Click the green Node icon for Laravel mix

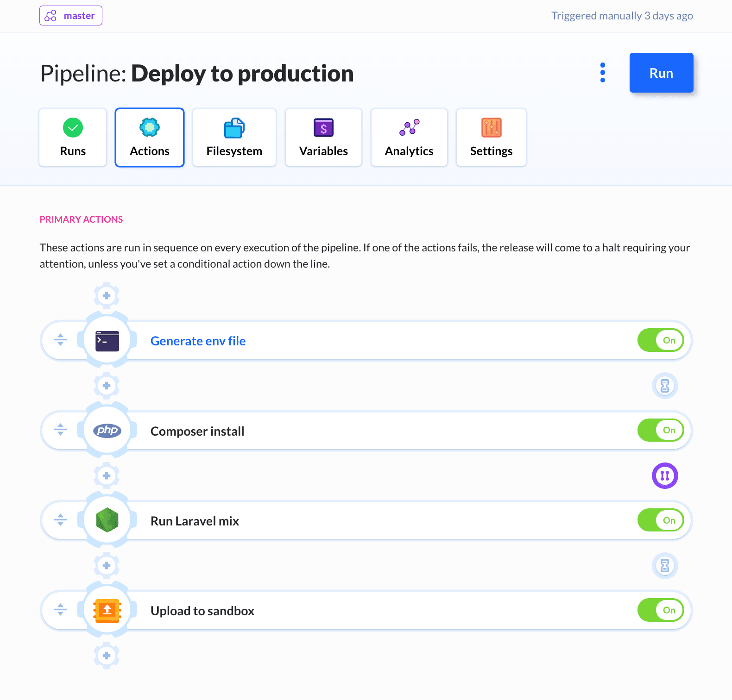click(x=107, y=520)
